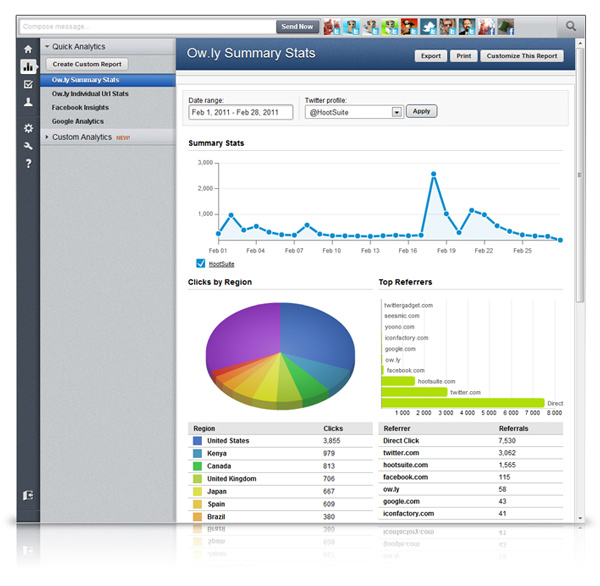Screen dimensions: 600x586
Task: Open the Home streams icon in sidebar
Action: [x=28, y=49]
